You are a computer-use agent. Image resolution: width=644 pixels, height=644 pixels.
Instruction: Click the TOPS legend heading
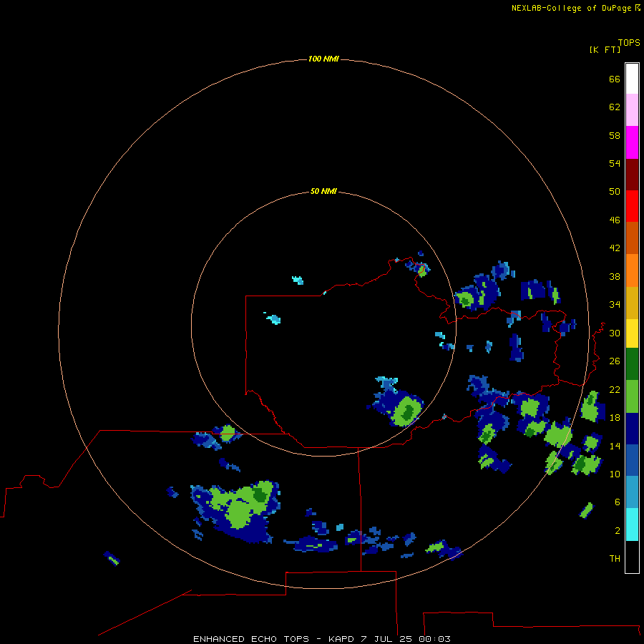tap(629, 43)
